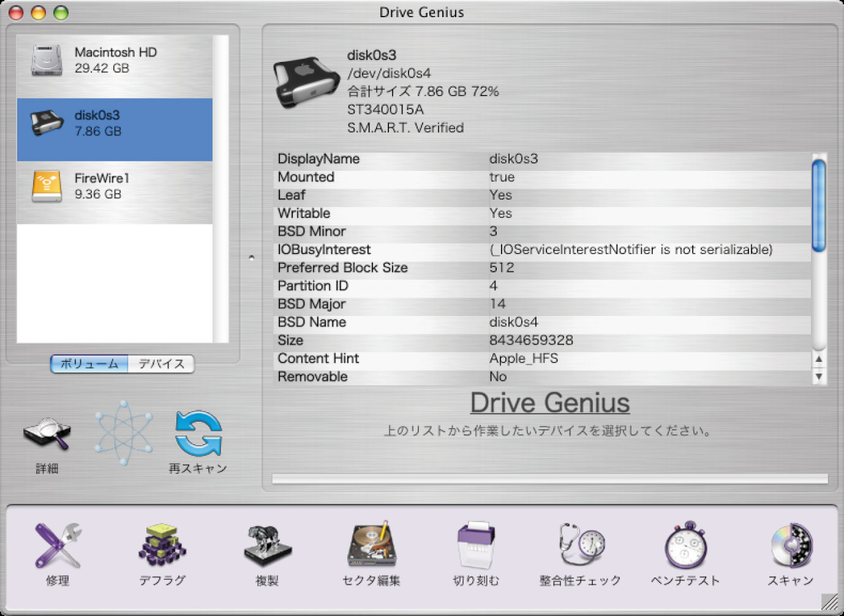Click the 再スキャン rescan arrows icon
844x616 pixels.
click(x=198, y=434)
